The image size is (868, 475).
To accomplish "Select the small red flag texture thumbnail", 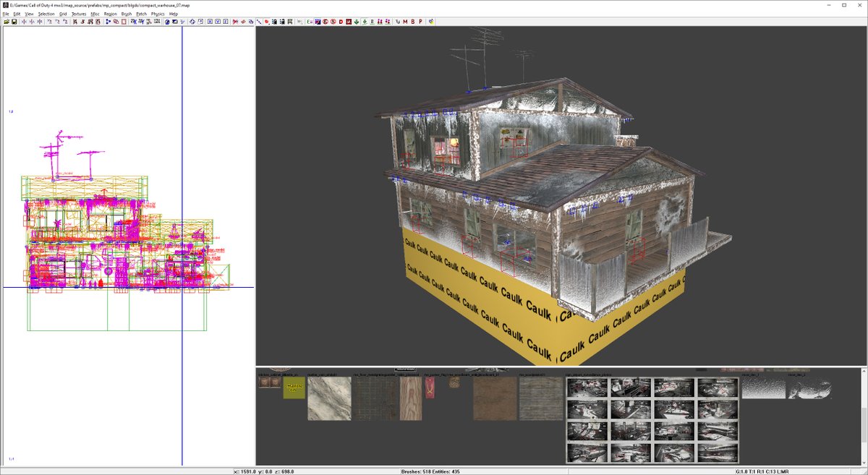I will point(430,389).
